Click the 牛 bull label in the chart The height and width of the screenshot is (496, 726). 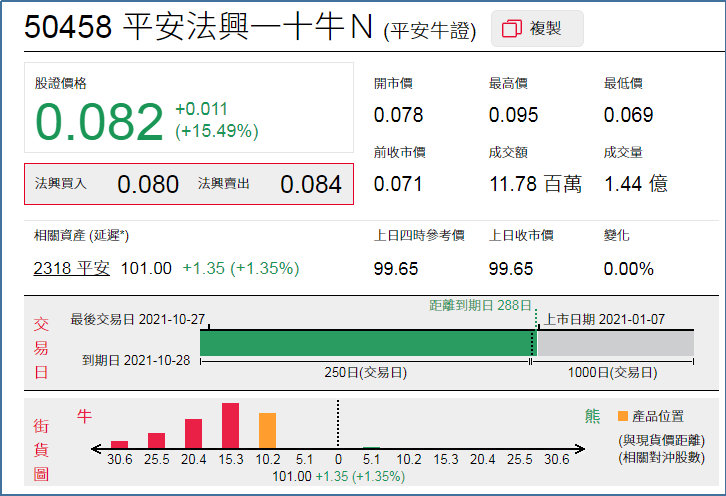84,416
